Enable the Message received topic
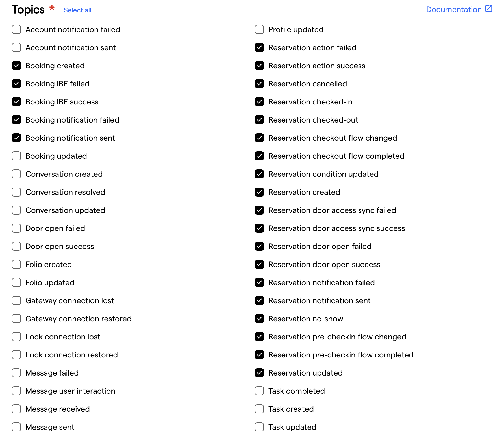The height and width of the screenshot is (436, 504). [16, 409]
